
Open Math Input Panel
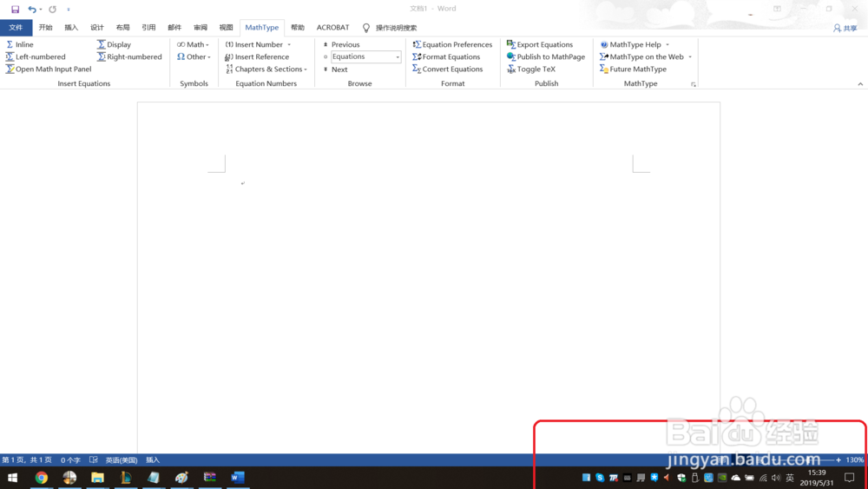(49, 69)
